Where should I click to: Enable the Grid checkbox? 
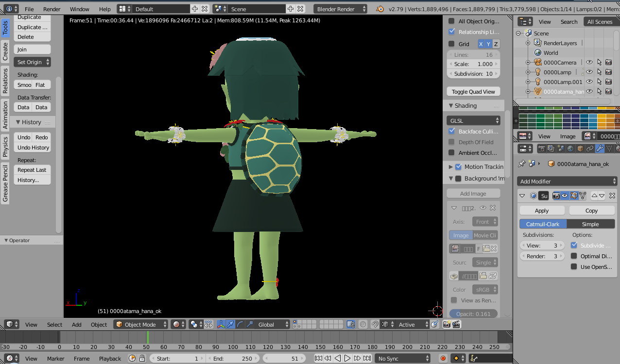click(x=451, y=44)
